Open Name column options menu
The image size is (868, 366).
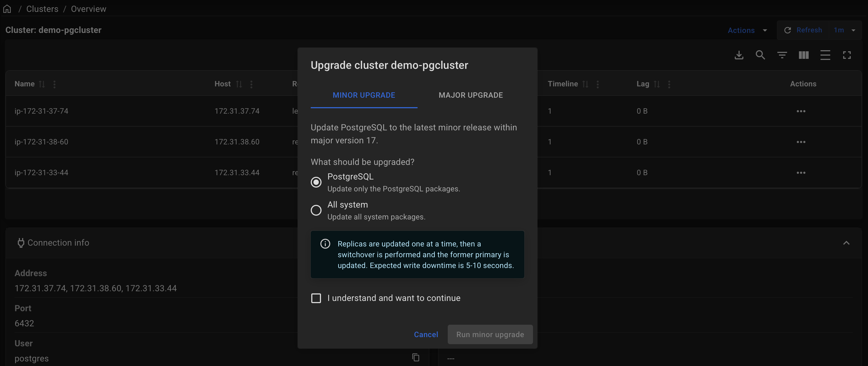click(54, 84)
